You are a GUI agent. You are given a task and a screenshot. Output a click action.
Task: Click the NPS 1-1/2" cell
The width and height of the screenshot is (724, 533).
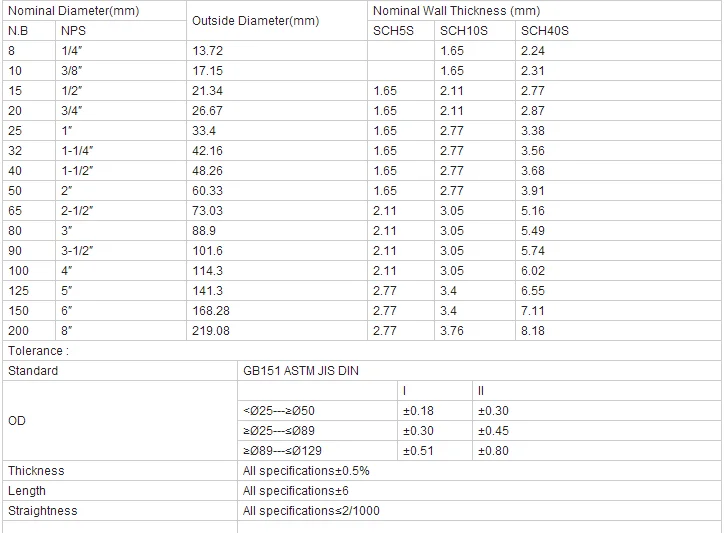[x=121, y=171]
